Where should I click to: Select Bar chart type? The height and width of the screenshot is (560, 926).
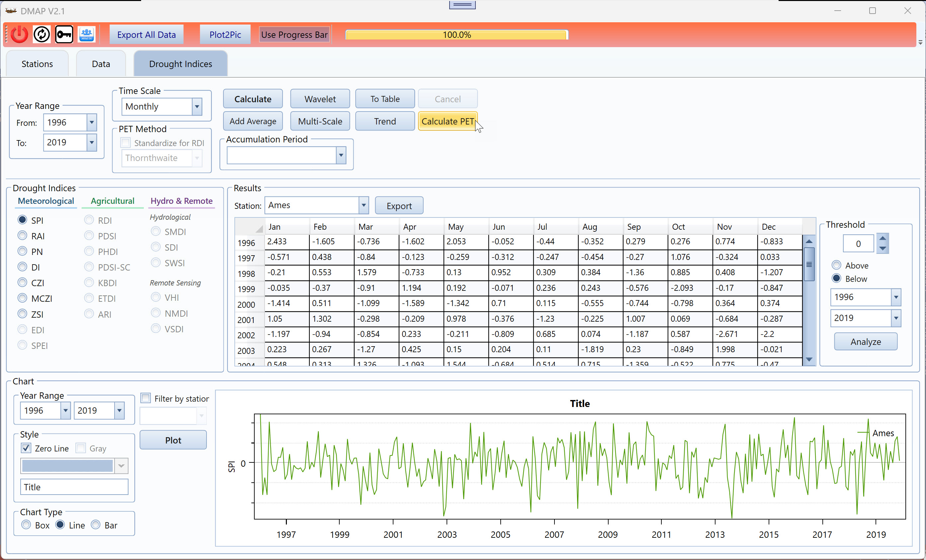coord(96,525)
